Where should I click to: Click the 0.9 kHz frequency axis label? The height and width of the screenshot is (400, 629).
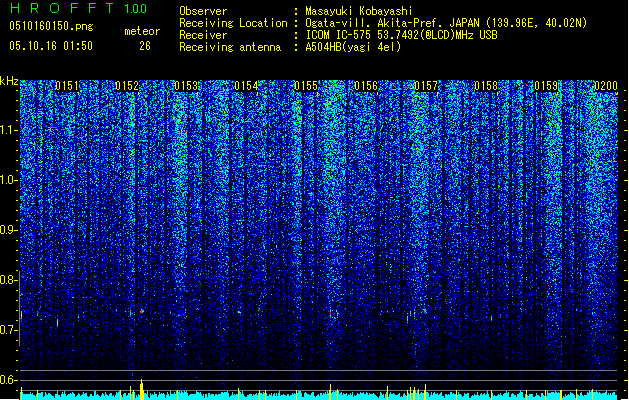tap(9, 230)
